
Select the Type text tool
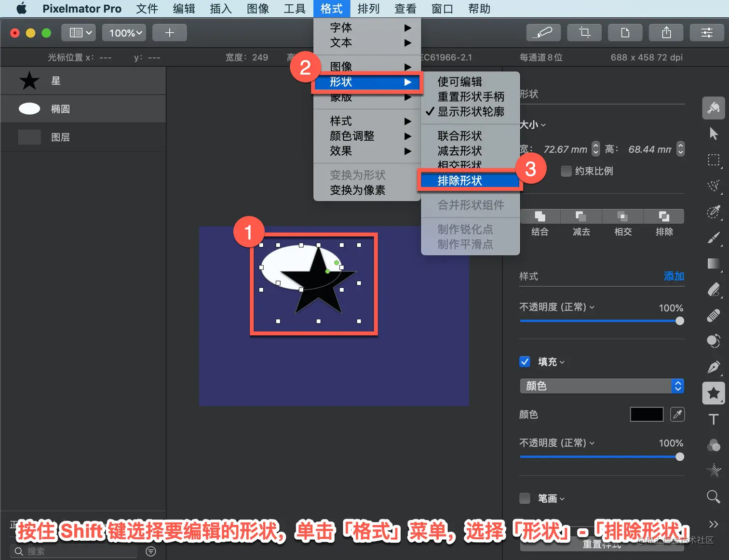coord(714,419)
